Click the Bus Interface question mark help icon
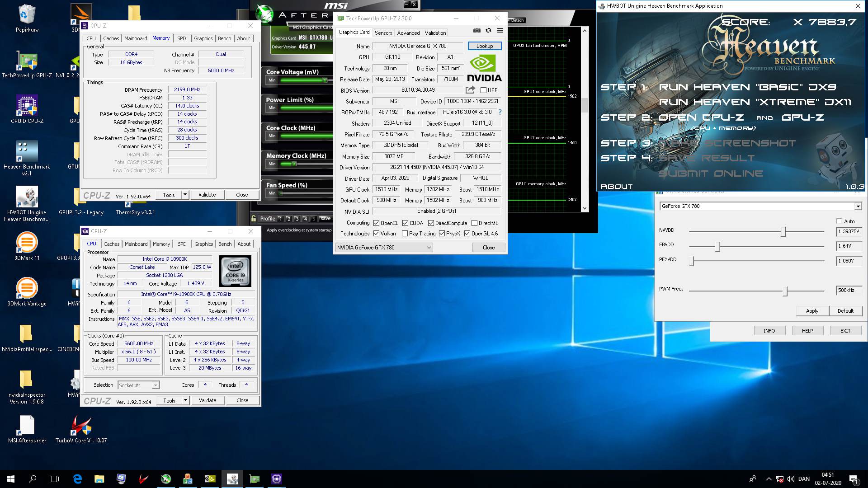868x488 pixels. (500, 112)
